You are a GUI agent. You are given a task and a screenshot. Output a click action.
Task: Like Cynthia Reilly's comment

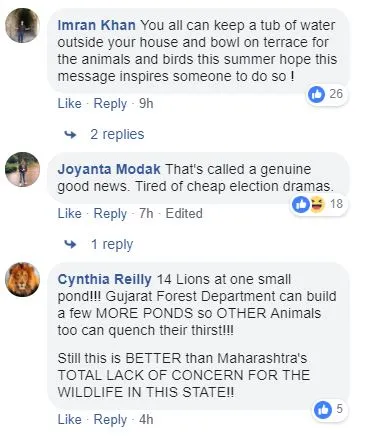pyautogui.click(x=69, y=419)
